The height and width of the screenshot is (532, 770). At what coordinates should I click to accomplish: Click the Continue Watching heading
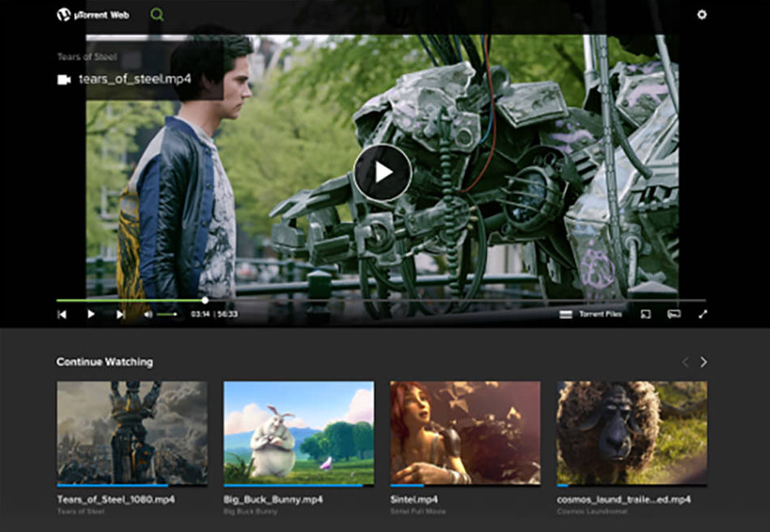[105, 362]
